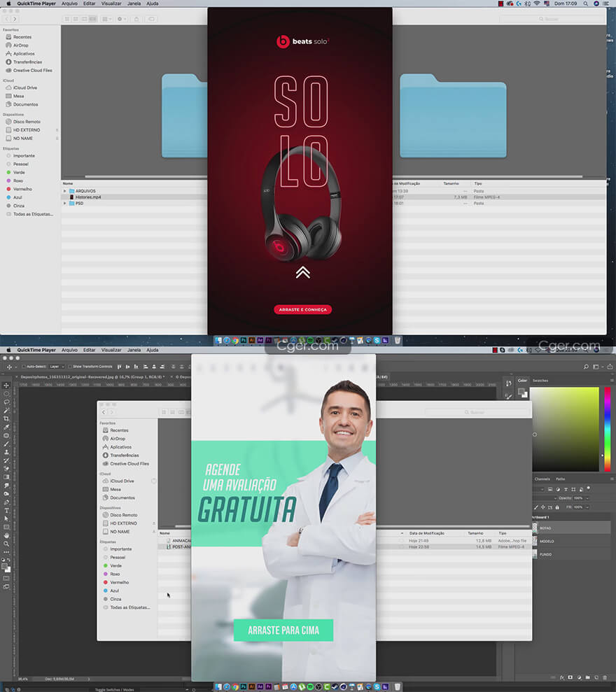Click the hue spectrum slider in the Color panel

click(x=608, y=429)
